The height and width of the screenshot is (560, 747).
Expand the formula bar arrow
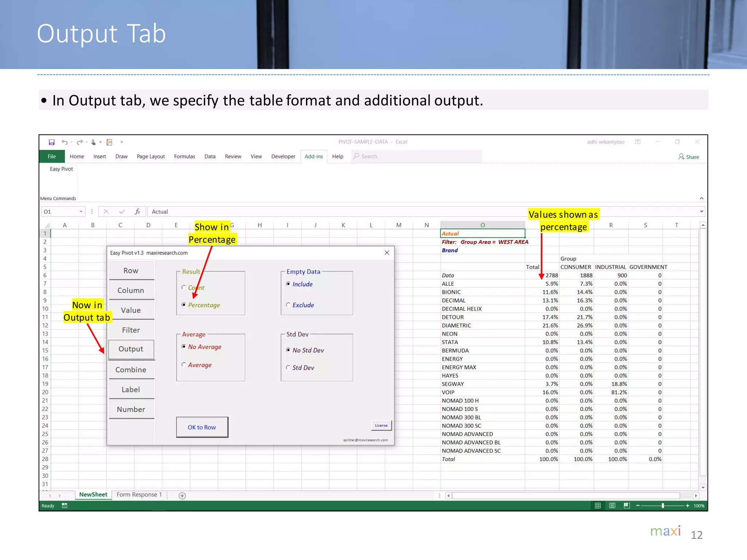click(x=701, y=211)
